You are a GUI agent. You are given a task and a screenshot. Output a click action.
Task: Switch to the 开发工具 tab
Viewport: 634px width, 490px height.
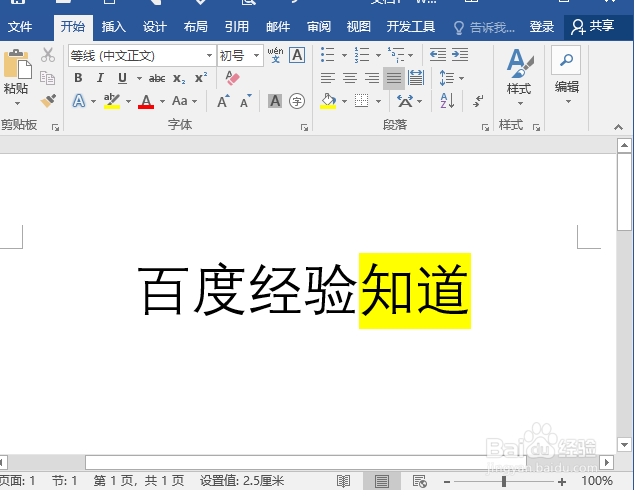click(x=410, y=27)
